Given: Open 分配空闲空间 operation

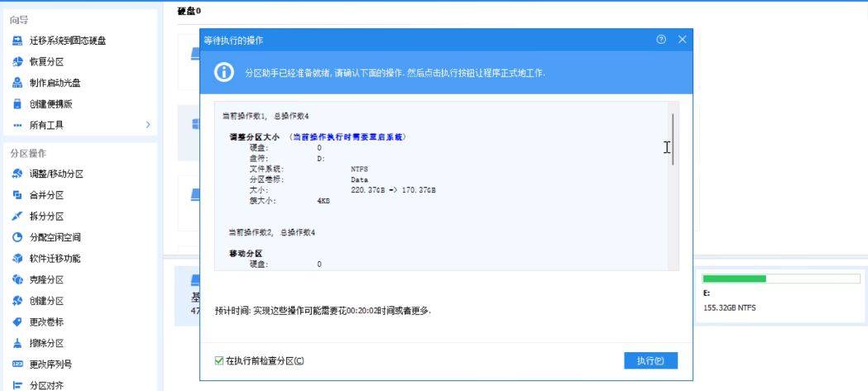Looking at the screenshot, I should (x=55, y=238).
